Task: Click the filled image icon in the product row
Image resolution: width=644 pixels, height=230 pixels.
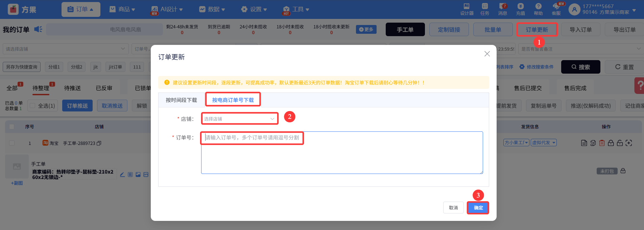Action: 138,175
